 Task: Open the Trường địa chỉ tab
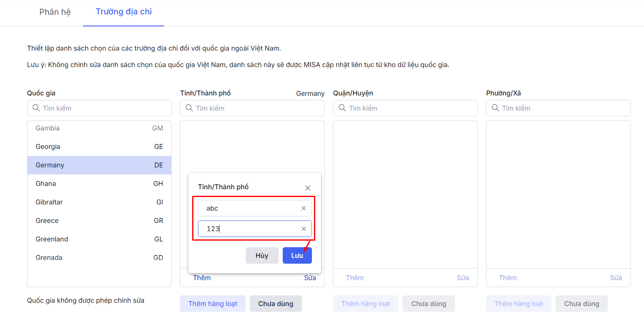124,12
